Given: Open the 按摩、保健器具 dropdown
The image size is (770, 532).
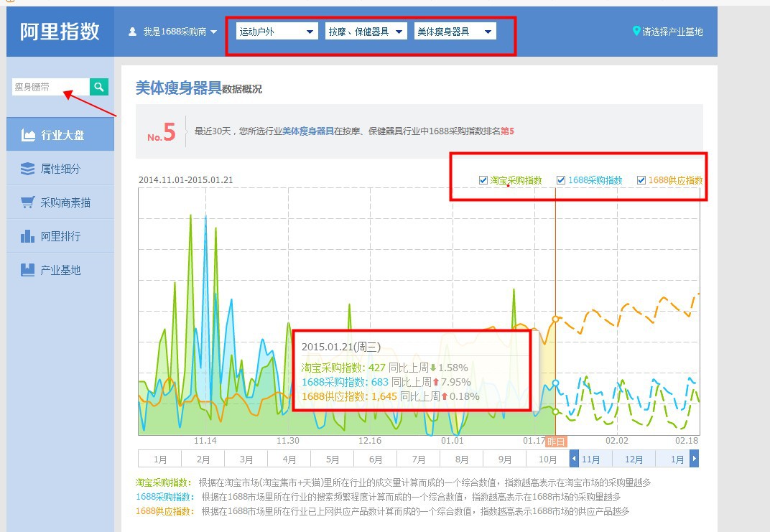Looking at the screenshot, I should click(x=366, y=32).
